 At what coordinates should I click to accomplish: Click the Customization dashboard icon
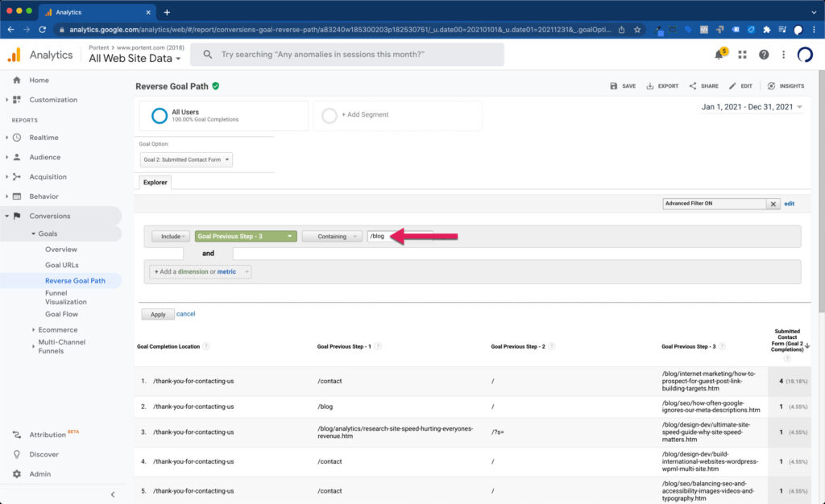pyautogui.click(x=17, y=99)
